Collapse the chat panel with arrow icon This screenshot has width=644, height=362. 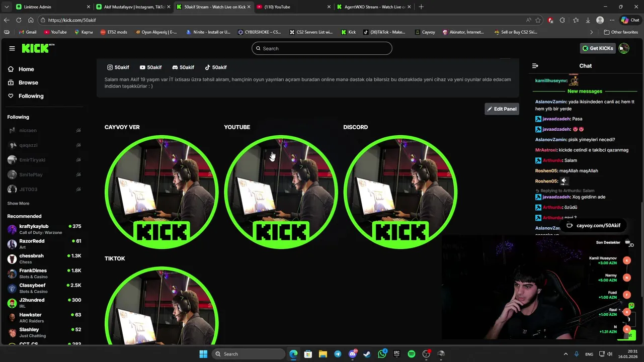pos(535,66)
